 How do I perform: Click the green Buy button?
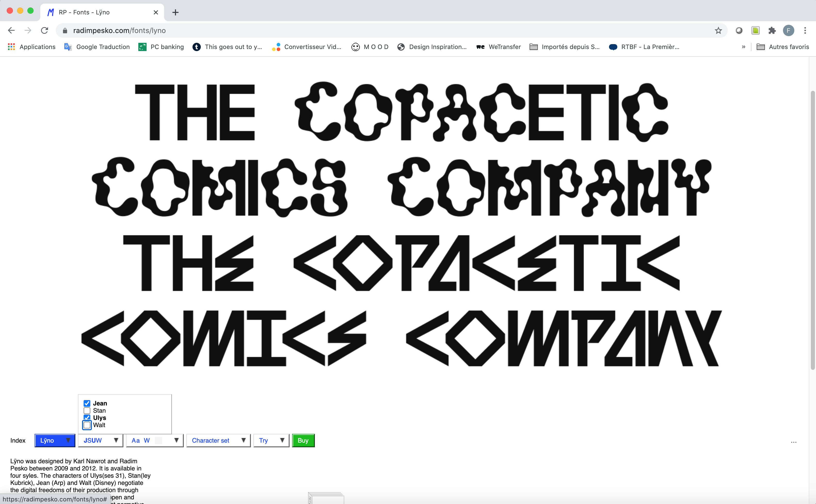click(303, 440)
